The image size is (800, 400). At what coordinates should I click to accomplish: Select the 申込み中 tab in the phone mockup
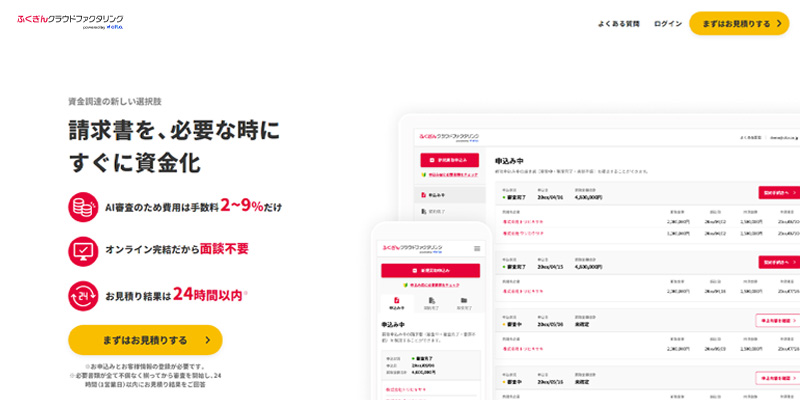396,304
